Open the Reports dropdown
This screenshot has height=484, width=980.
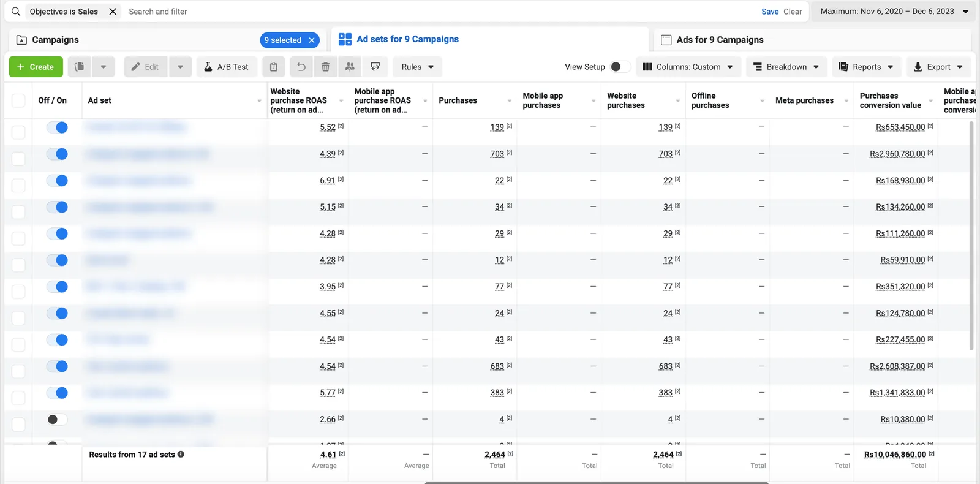pyautogui.click(x=866, y=67)
